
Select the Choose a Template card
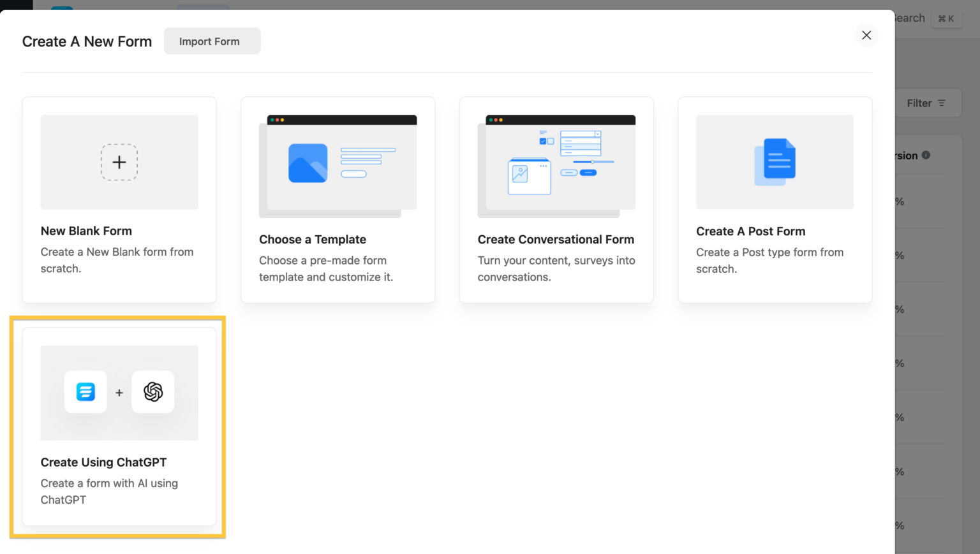click(x=338, y=200)
